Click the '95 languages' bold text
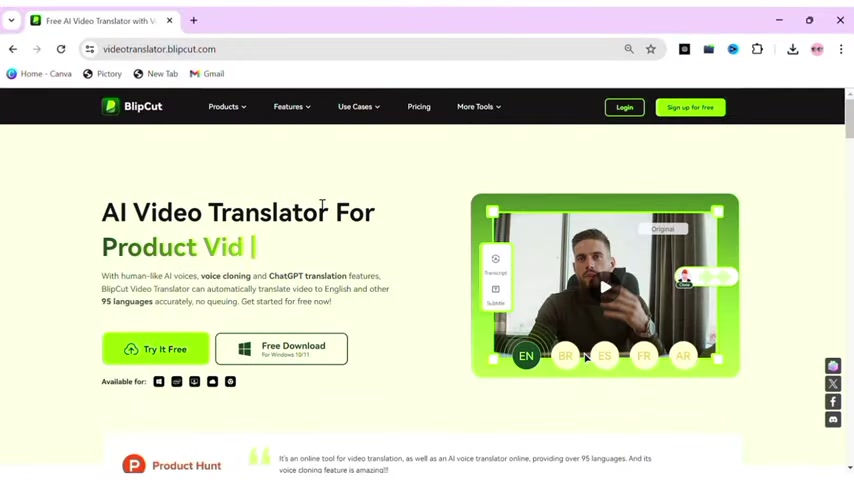The height and width of the screenshot is (480, 854). [x=127, y=301]
